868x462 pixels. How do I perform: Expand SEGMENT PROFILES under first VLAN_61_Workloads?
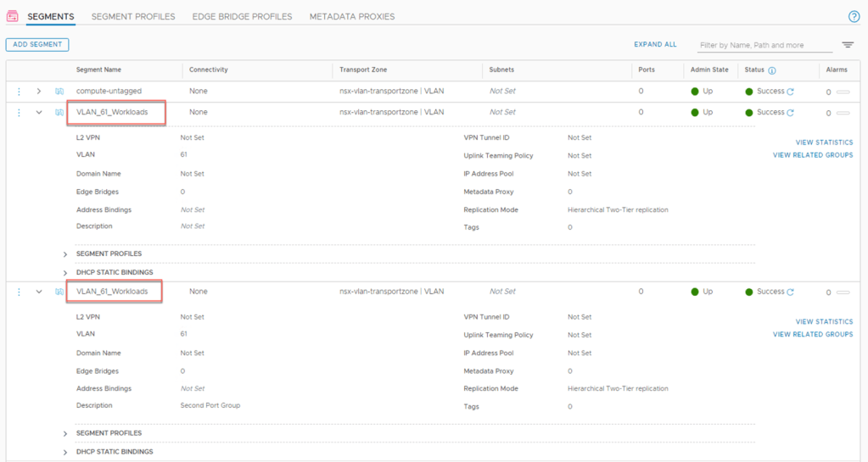[x=64, y=254]
